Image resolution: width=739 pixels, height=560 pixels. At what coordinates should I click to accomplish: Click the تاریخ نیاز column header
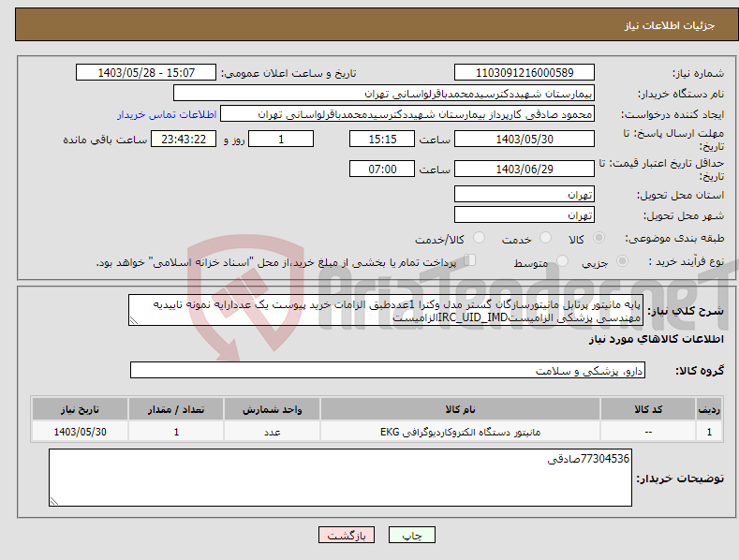80,409
